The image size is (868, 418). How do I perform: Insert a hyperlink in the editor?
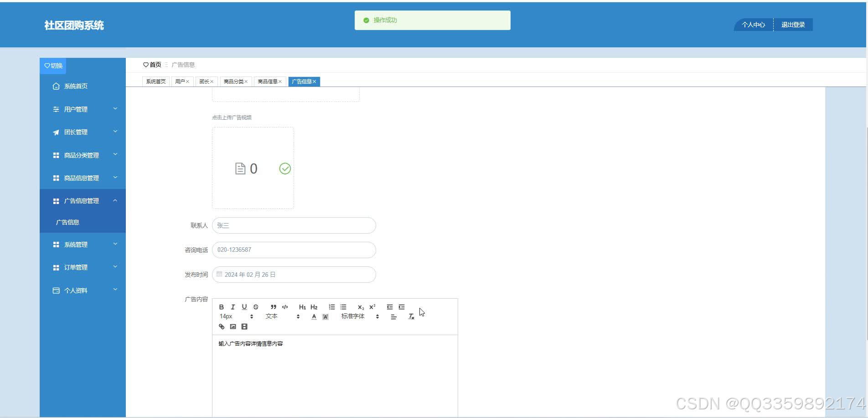click(x=222, y=326)
